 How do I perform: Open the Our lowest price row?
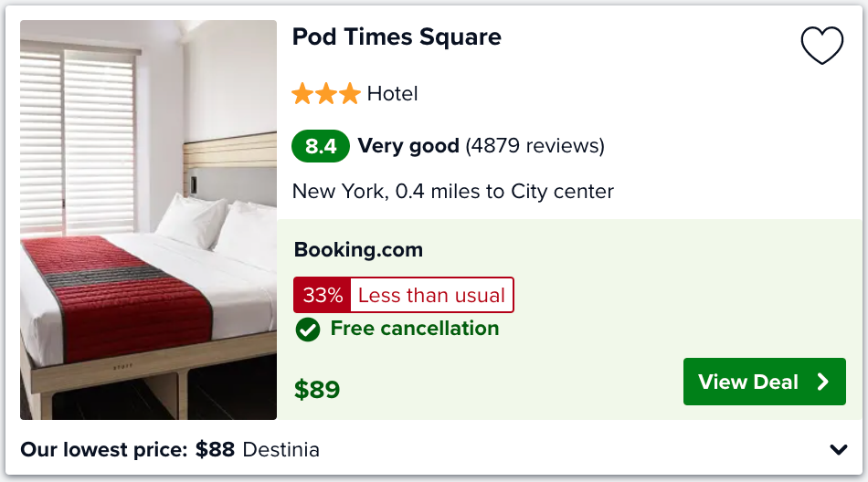[434, 449]
